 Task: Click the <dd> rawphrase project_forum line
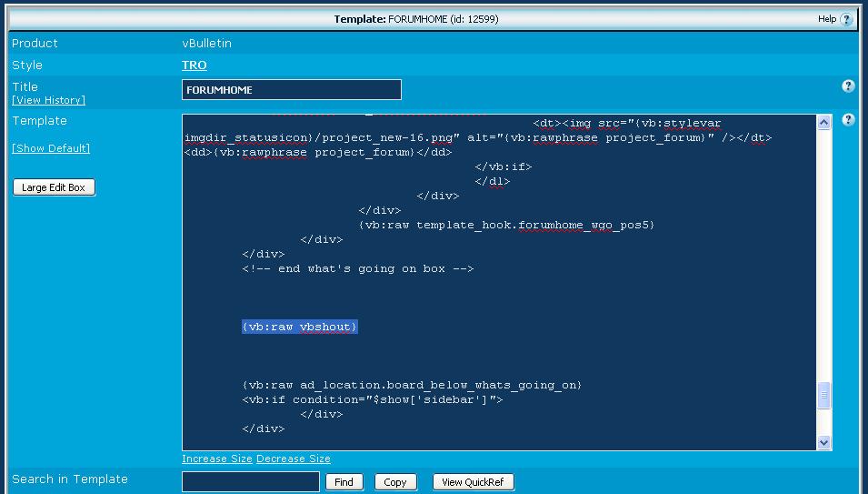click(x=318, y=152)
